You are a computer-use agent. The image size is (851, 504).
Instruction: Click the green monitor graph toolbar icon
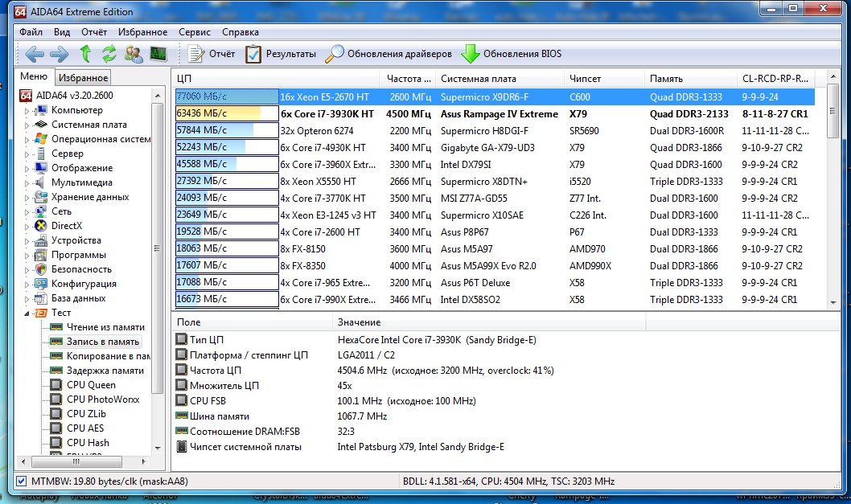pyautogui.click(x=158, y=54)
